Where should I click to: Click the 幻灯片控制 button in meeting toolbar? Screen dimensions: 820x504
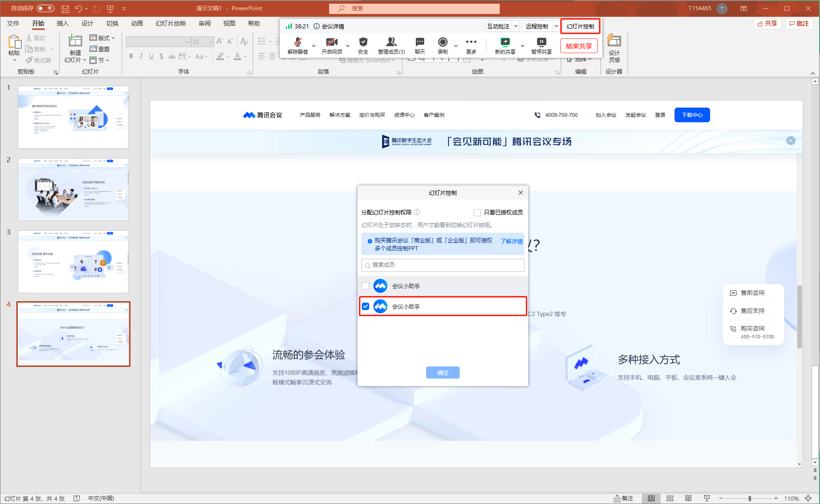(580, 26)
